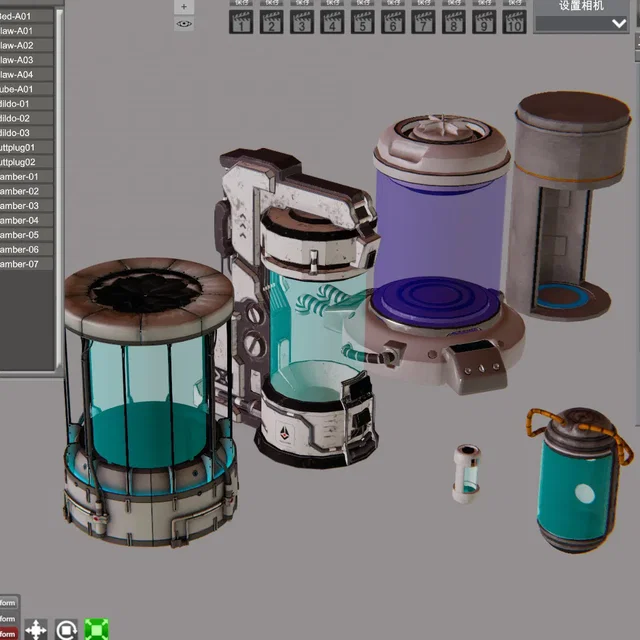Select the move arrows gizmo tool
This screenshot has width=640, height=640.
pos(36,629)
